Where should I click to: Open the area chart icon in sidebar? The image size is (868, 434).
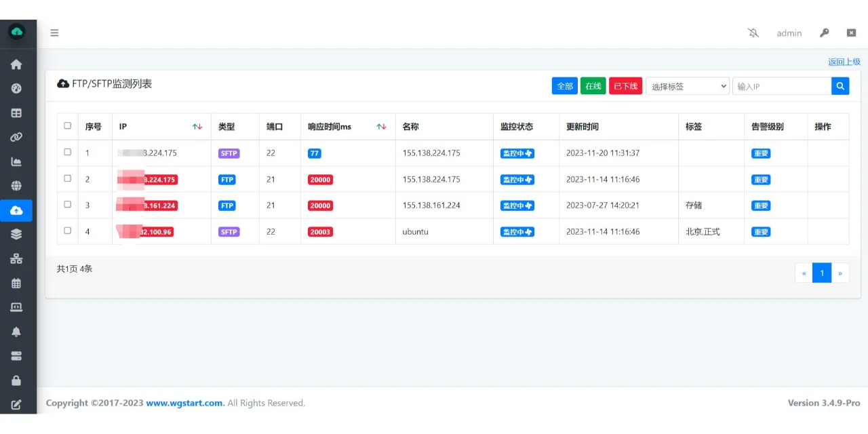tap(16, 162)
